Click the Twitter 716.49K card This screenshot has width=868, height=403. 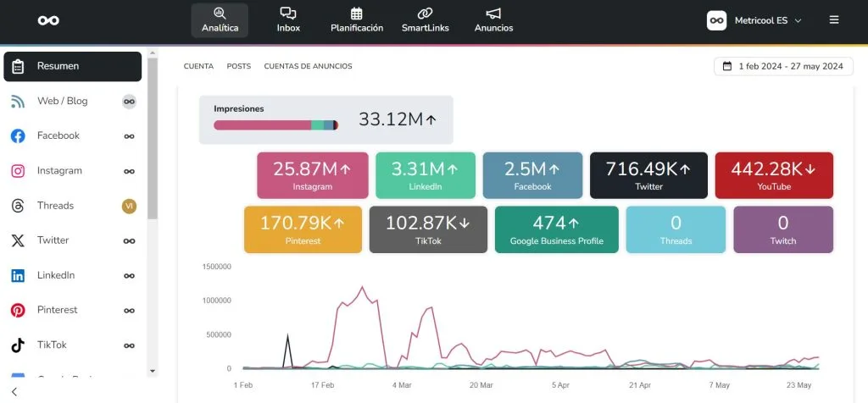[648, 175]
